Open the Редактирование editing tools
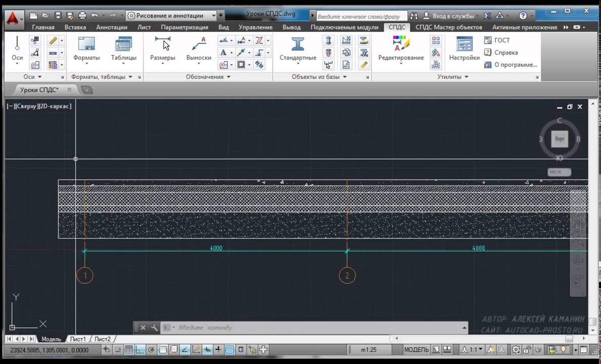Image resolution: width=601 pixels, height=364 pixels. (401, 49)
